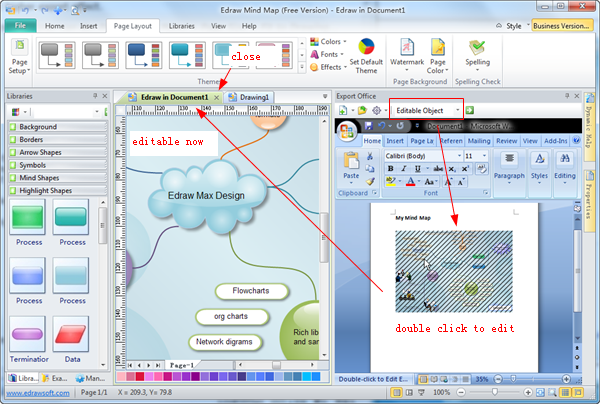Click Set Default Theme icon

tap(367, 57)
